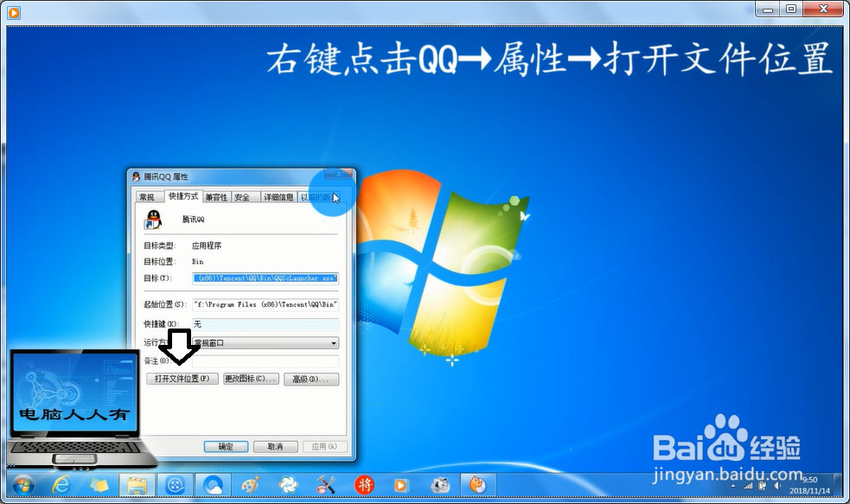Click the penguin icon in 腾讯QQ 属性 title bar
Image resolution: width=850 pixels, height=504 pixels.
(136, 176)
